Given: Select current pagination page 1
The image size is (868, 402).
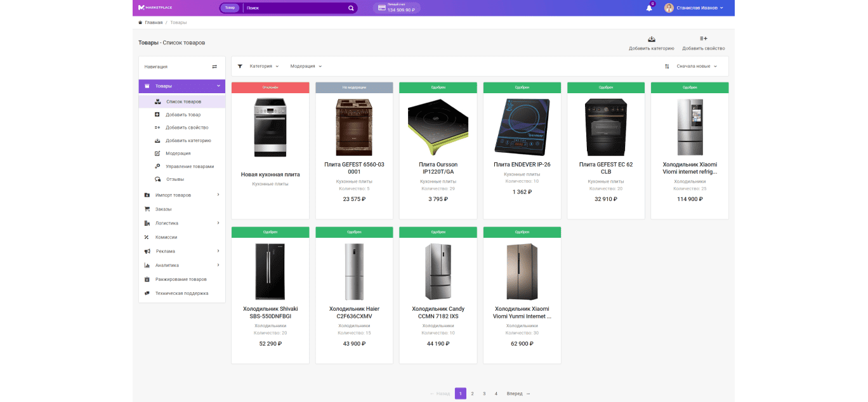Looking at the screenshot, I should point(461,394).
